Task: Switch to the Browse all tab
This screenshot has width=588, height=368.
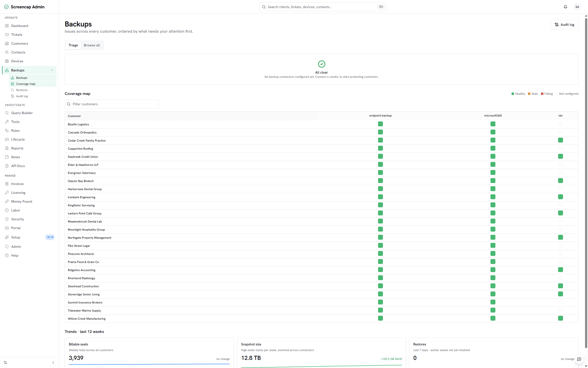Action: 92,45
